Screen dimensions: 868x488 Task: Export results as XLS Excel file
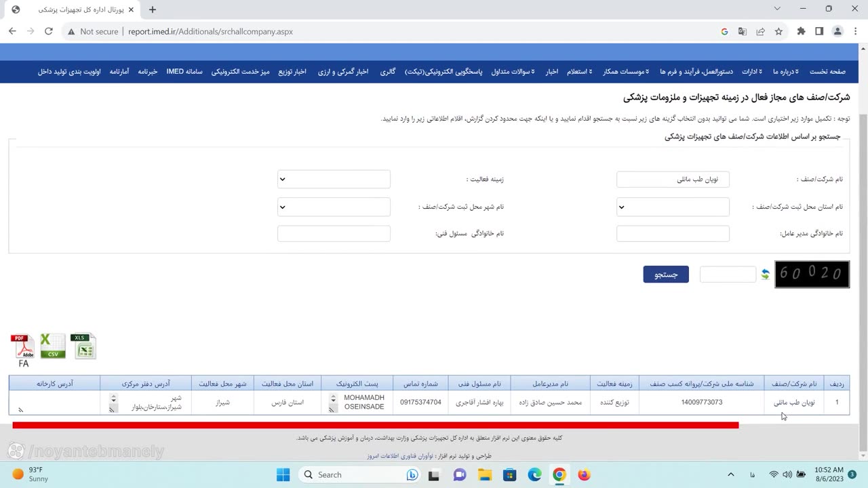click(83, 346)
